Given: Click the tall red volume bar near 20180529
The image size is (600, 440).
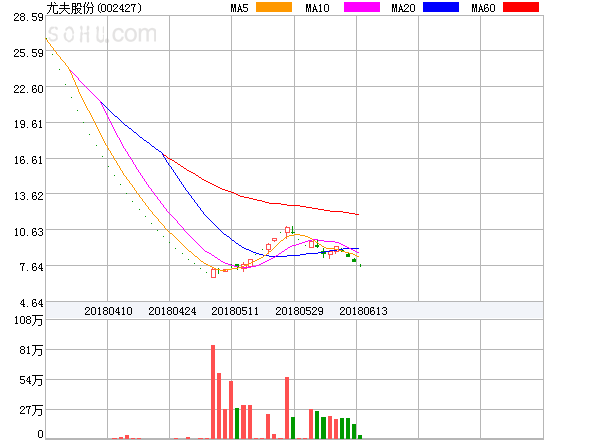Looking at the screenshot, I should point(287,408).
